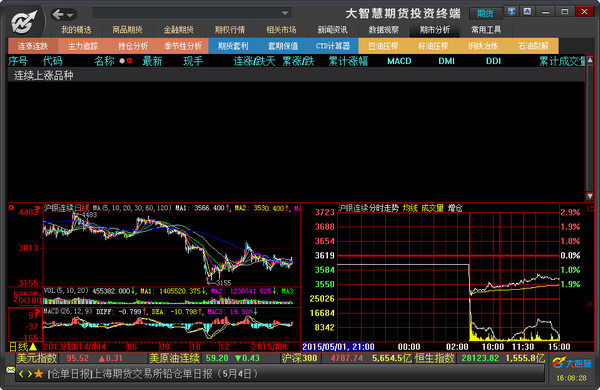Select the 期市分析 menu
Image resolution: width=600 pixels, height=390 pixels.
(x=435, y=29)
